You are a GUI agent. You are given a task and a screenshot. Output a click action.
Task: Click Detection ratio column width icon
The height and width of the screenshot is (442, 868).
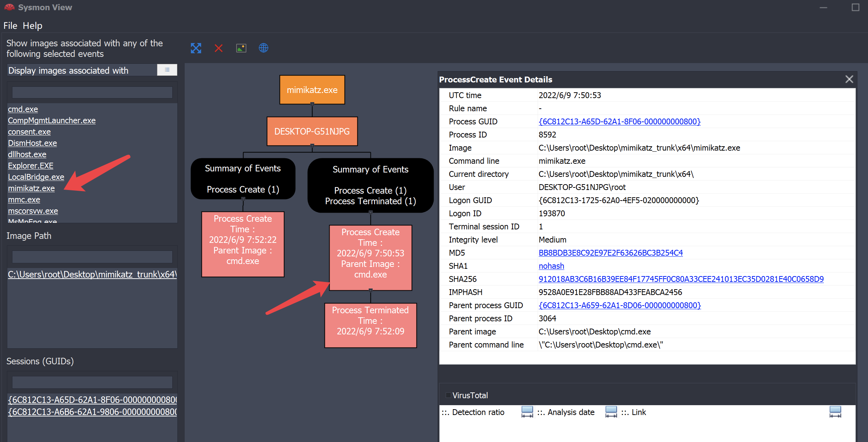(x=527, y=412)
